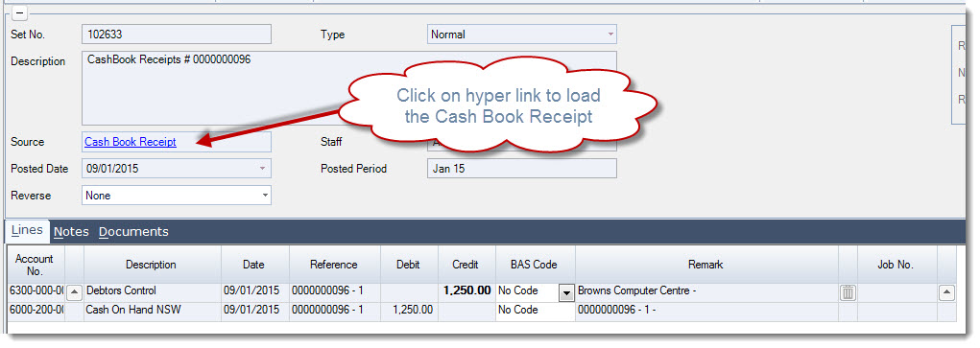Delete the Debtors Control line with trash icon

[x=848, y=292]
